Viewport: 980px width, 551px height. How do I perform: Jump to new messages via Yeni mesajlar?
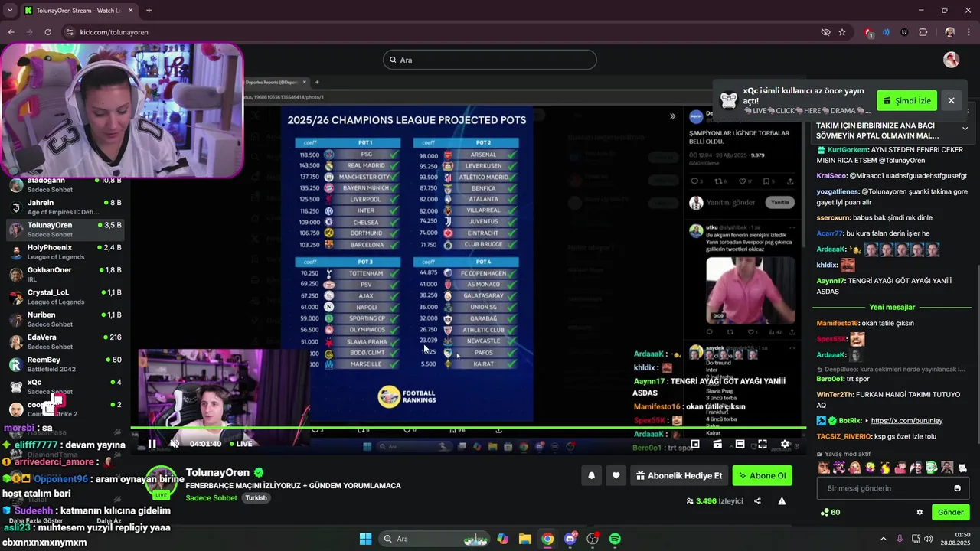click(x=892, y=307)
